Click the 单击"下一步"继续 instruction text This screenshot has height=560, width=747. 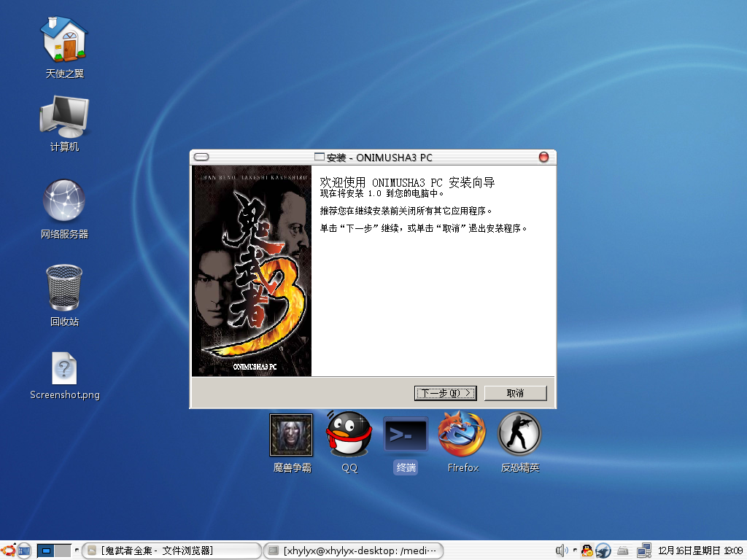[x=424, y=228]
